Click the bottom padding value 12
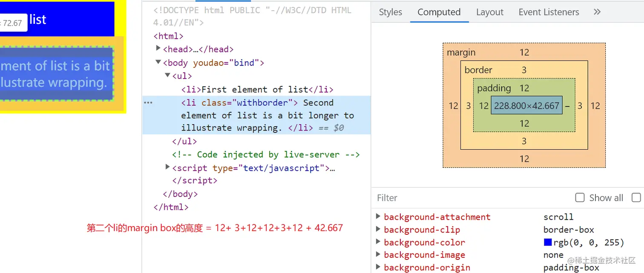This screenshot has width=644, height=273. (524, 124)
